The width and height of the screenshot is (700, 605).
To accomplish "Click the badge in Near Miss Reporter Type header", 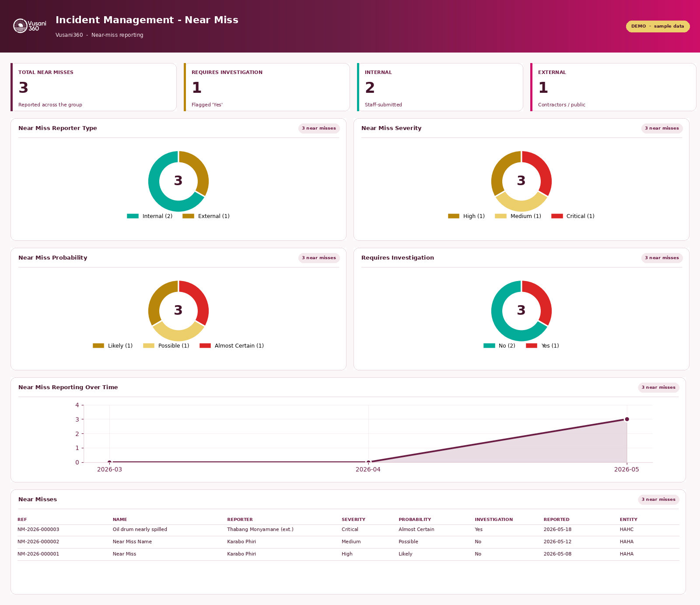I will click(x=319, y=128).
